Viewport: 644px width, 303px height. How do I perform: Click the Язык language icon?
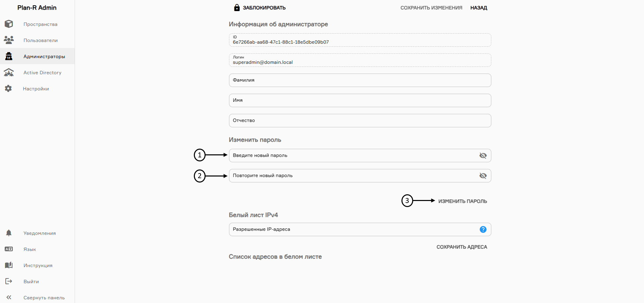coord(9,249)
